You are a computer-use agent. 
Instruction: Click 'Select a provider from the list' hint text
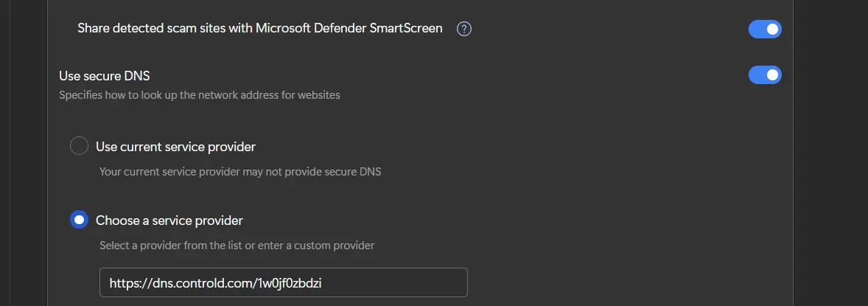pyautogui.click(x=237, y=245)
